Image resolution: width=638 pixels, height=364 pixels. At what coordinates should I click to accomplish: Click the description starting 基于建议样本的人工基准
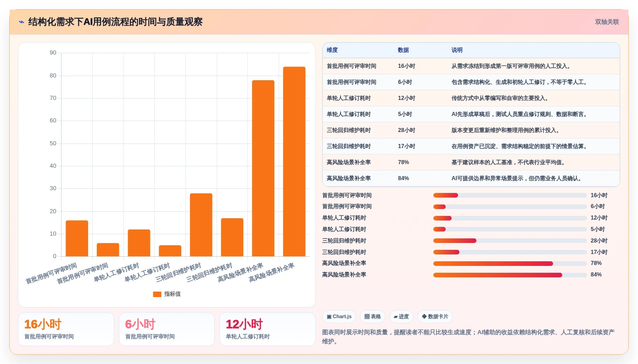click(x=509, y=162)
